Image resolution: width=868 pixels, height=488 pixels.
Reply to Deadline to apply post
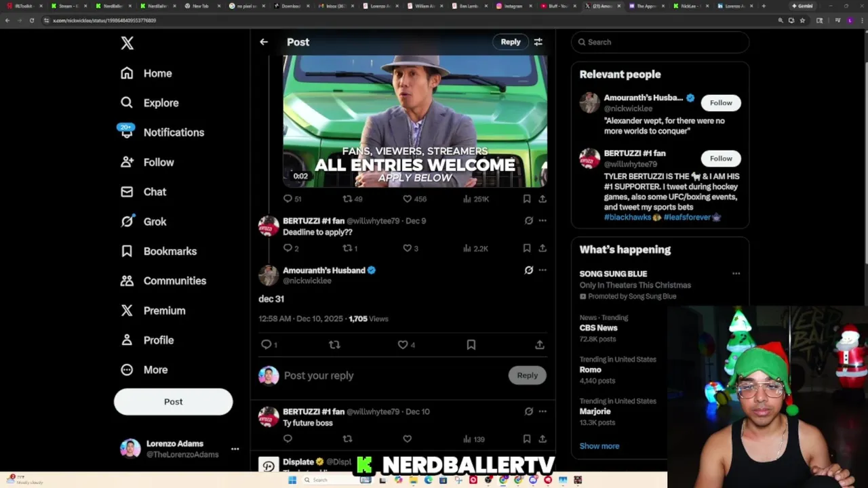click(x=291, y=248)
